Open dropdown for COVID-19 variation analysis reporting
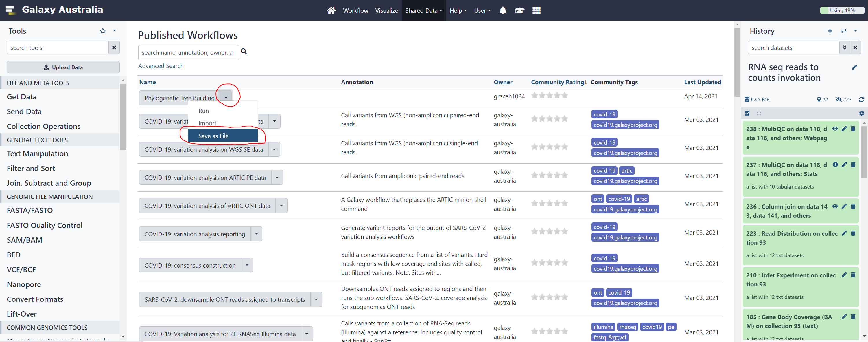Image resolution: width=868 pixels, height=342 pixels. (x=256, y=234)
